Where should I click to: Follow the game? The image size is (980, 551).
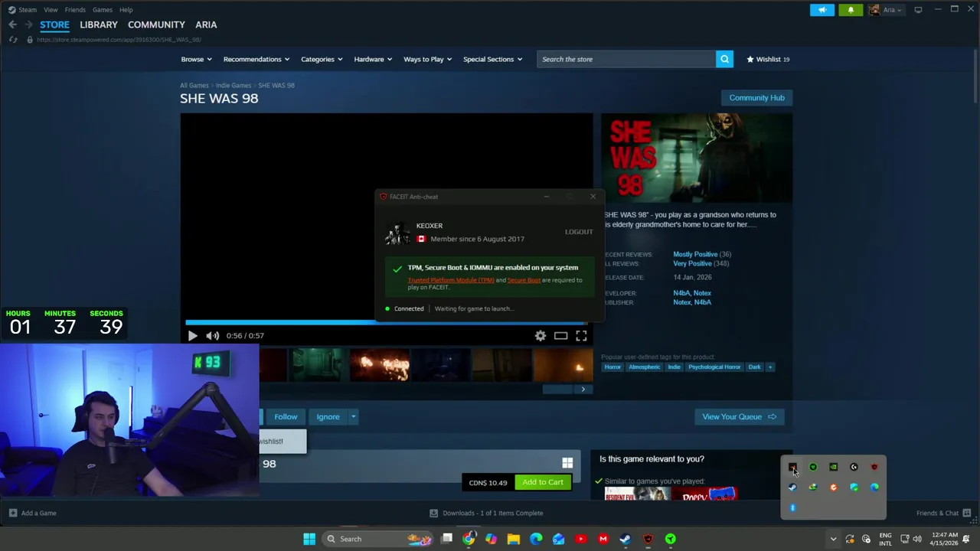(286, 417)
